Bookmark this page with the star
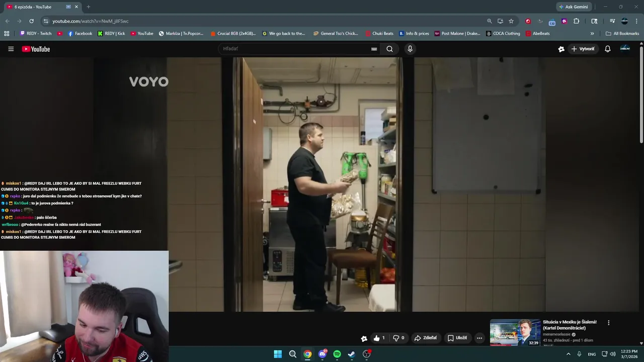Screen dimensions: 644x362 511,21
